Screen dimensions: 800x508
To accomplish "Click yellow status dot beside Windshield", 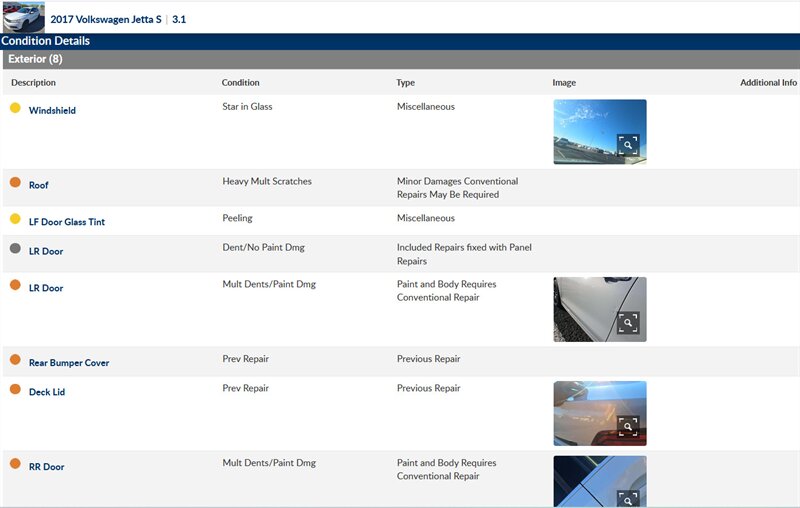I will pos(15,108).
